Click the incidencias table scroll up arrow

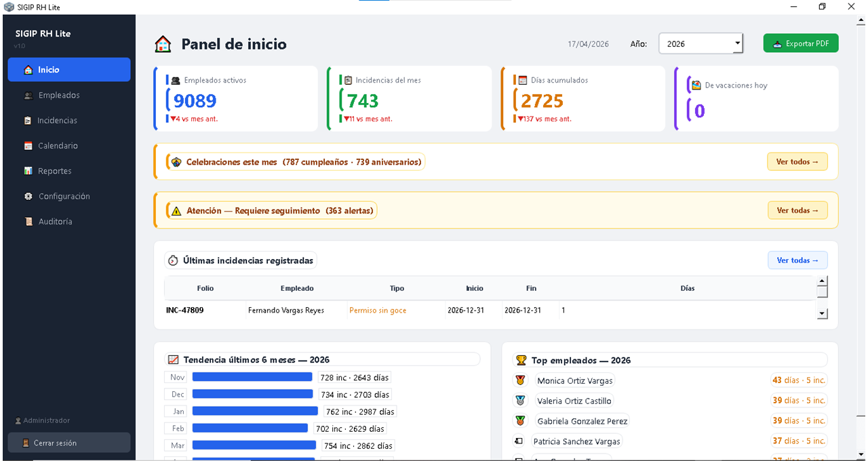click(x=823, y=281)
